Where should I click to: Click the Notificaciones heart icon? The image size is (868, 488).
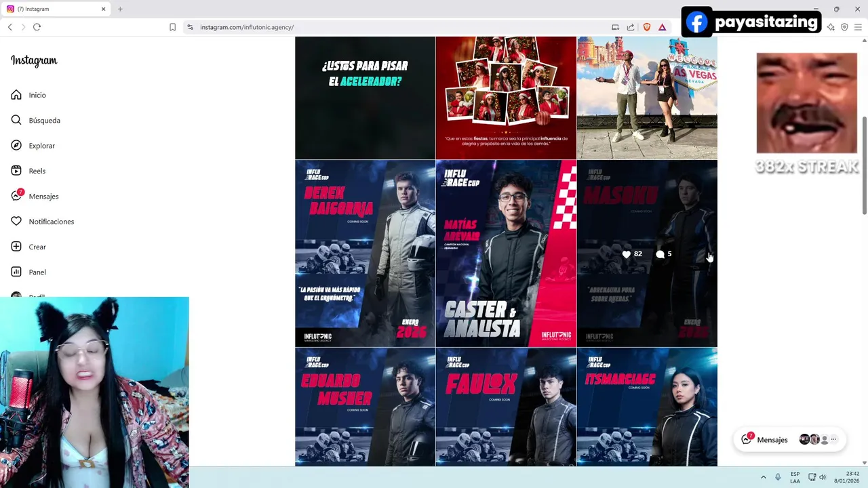pyautogui.click(x=16, y=222)
